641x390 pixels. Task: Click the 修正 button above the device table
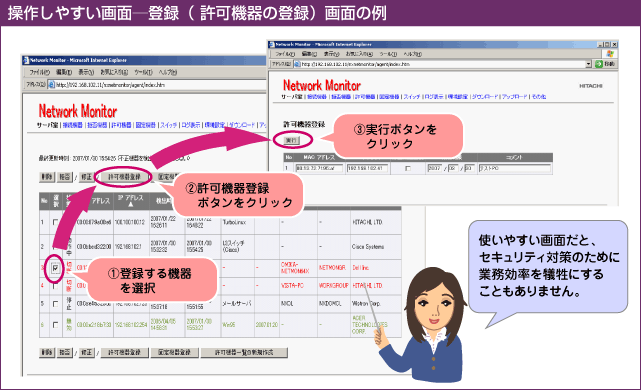point(86,177)
